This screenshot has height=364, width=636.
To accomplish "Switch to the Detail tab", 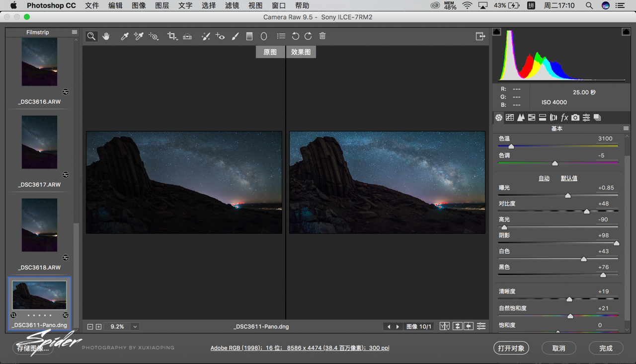I will [521, 118].
